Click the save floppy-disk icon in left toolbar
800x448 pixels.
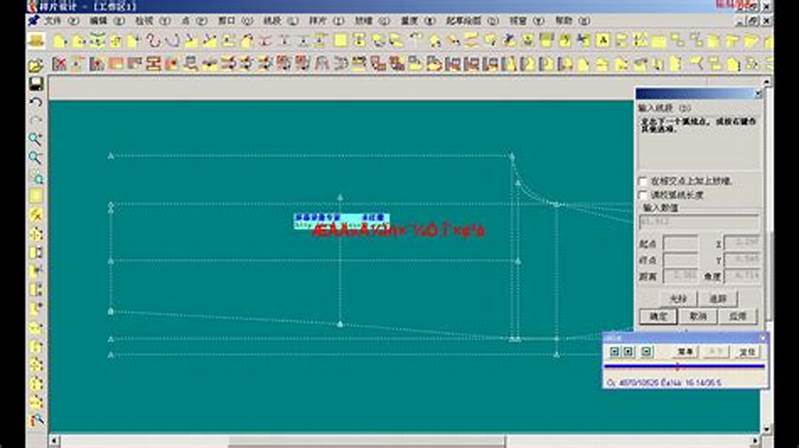click(36, 84)
